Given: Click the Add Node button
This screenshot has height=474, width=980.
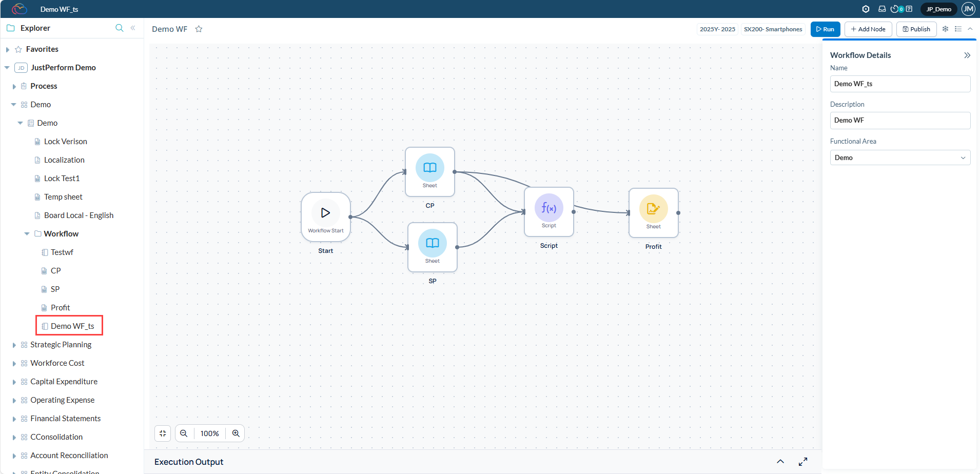Looking at the screenshot, I should (868, 29).
